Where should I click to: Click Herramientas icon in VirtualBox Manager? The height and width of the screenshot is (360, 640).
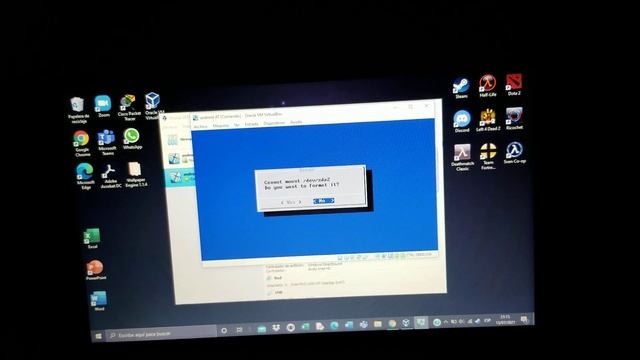coord(173,141)
